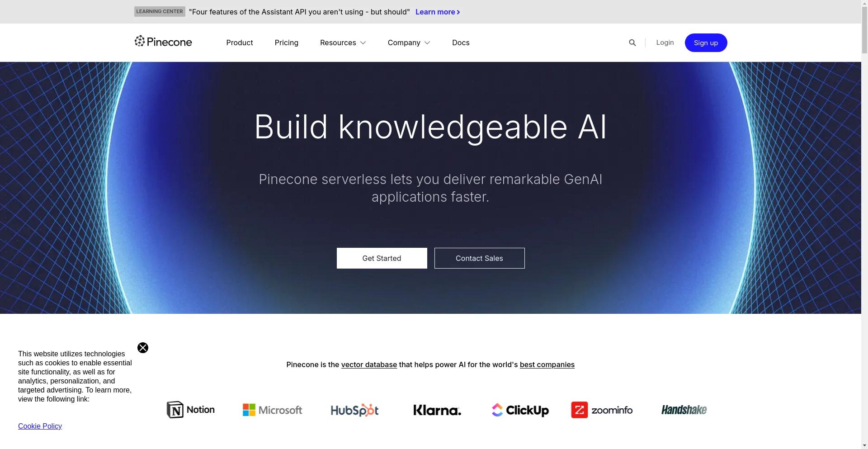
Task: Click the 'This website utilizes technologies' cookie text
Action: pyautogui.click(x=75, y=376)
